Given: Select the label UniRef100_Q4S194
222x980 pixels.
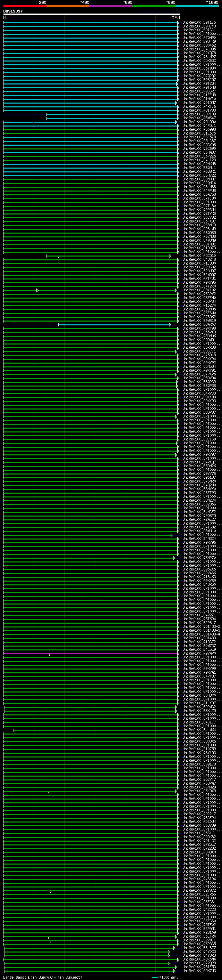Looking at the screenshot, I should (x=199, y=879).
